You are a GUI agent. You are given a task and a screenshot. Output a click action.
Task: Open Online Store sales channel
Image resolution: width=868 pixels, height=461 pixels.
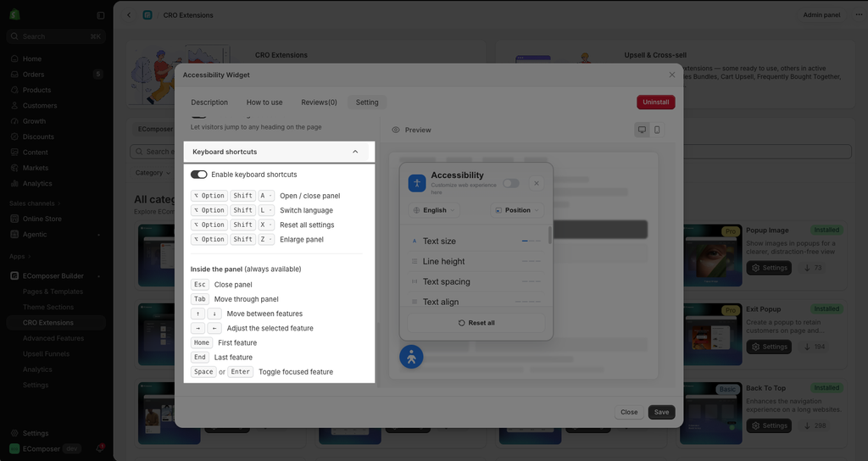pos(42,219)
